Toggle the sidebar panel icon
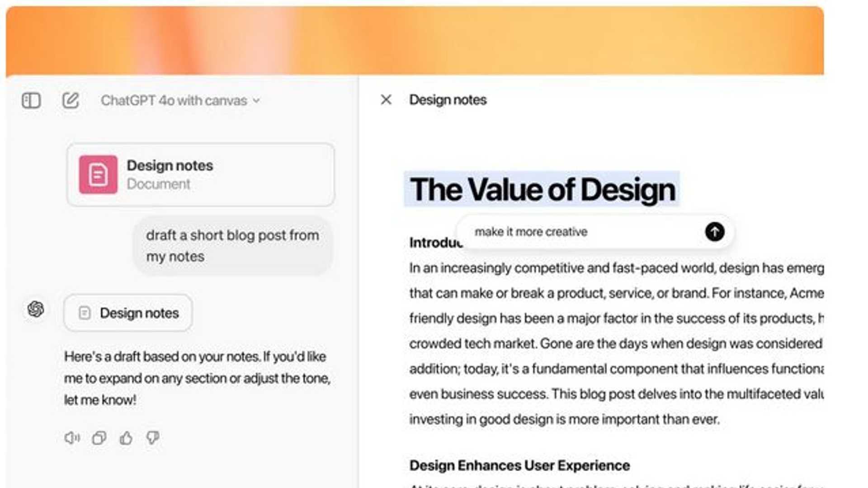The width and height of the screenshot is (868, 488). tap(31, 100)
